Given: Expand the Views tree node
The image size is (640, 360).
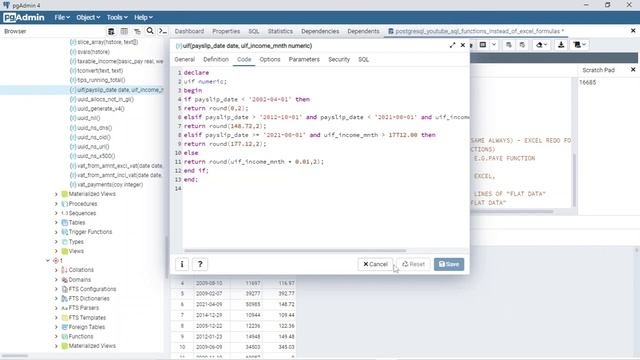Looking at the screenshot, I should pyautogui.click(x=56, y=251).
